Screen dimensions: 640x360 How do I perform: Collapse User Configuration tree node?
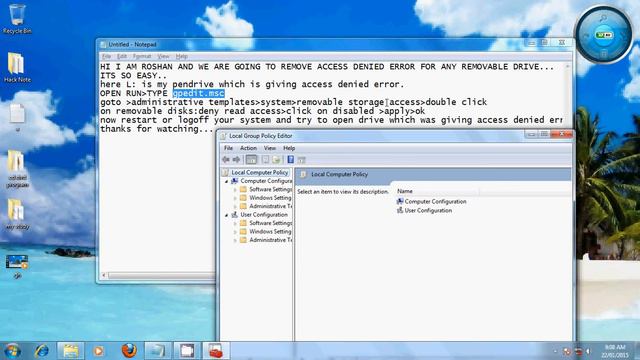coord(227,215)
